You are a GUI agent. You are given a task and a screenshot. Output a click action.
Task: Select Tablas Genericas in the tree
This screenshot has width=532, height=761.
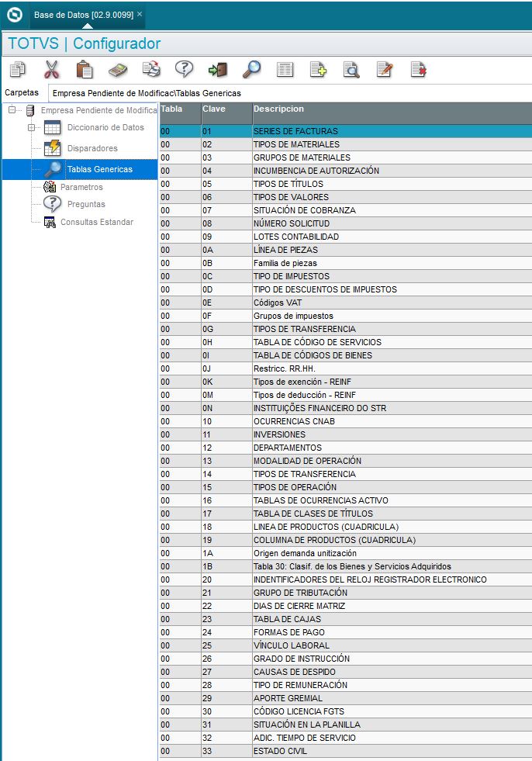[x=99, y=169]
